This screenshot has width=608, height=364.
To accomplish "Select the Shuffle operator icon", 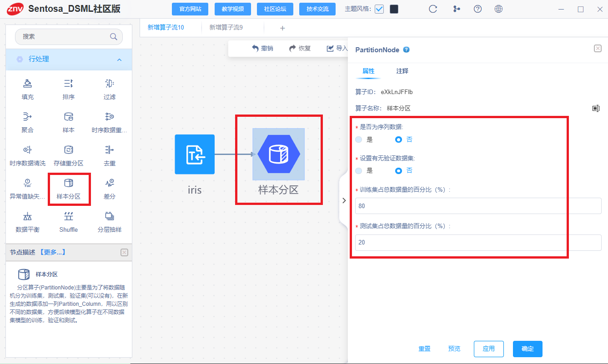I will coord(68,216).
